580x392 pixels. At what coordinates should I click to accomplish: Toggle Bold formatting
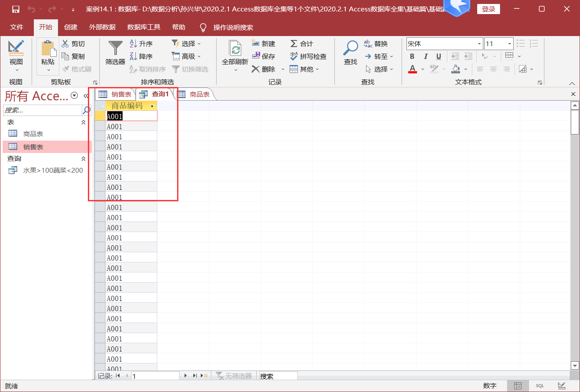click(412, 56)
